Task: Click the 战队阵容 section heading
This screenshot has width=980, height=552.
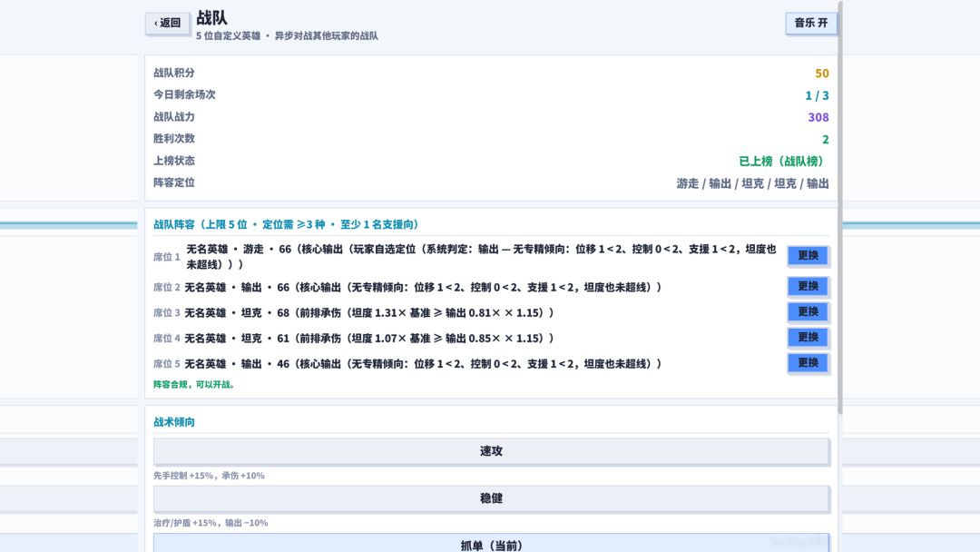Action: coord(286,224)
